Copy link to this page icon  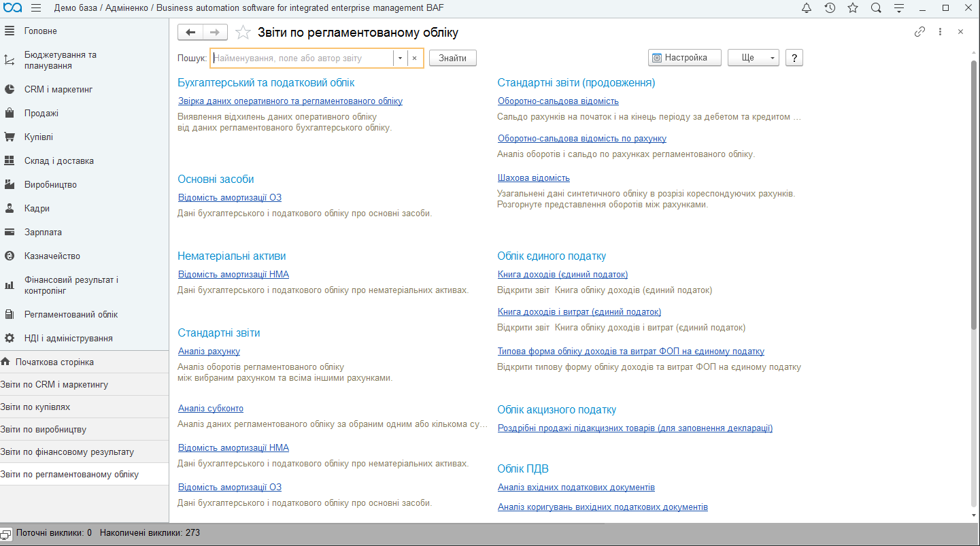click(919, 31)
